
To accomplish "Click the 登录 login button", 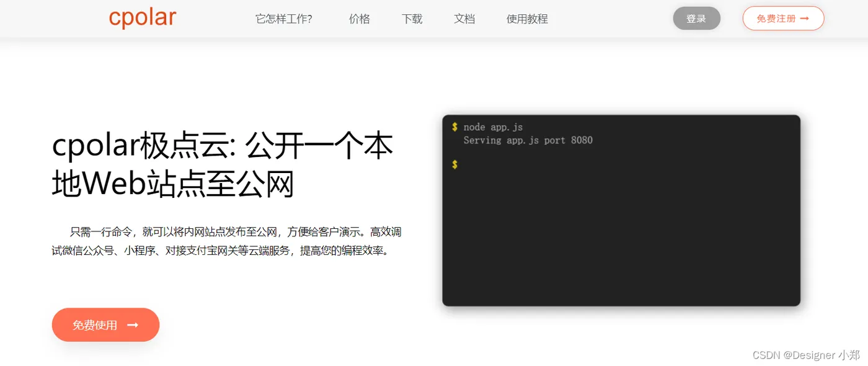I will 696,19.
